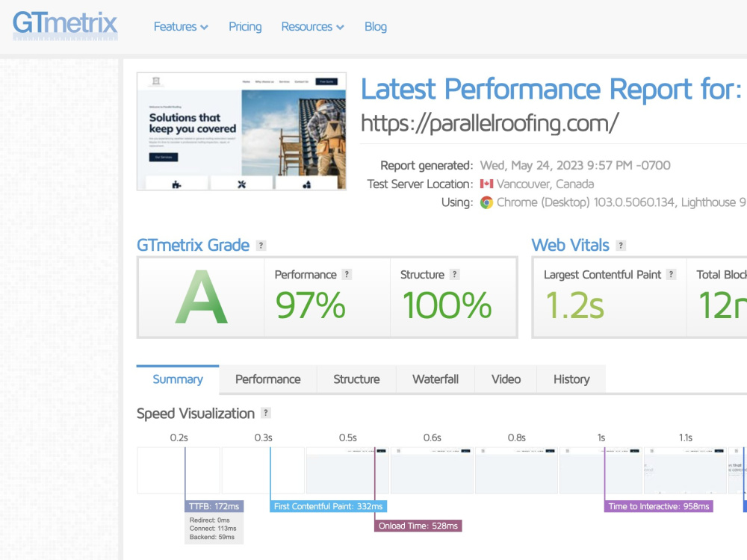Viewport: 747px width, 560px height.
Task: Open the Video tab
Action: point(506,379)
